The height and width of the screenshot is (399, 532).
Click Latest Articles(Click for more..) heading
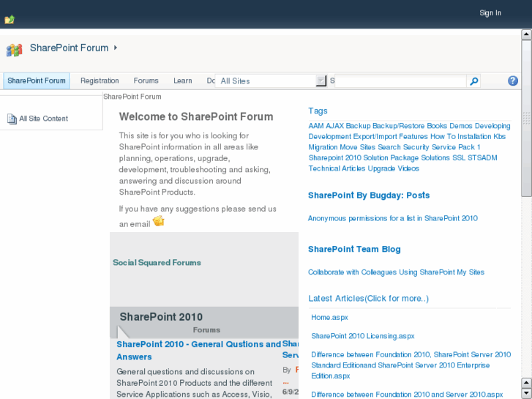(369, 299)
